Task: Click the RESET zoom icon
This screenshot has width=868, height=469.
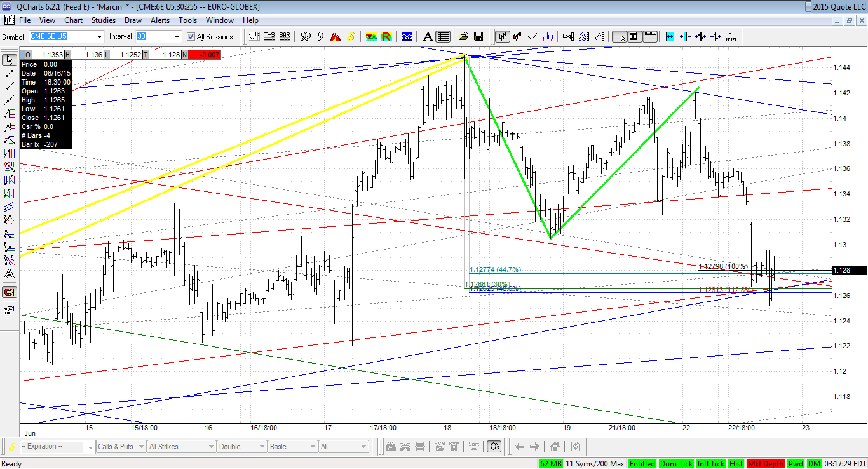Action: tap(731, 37)
